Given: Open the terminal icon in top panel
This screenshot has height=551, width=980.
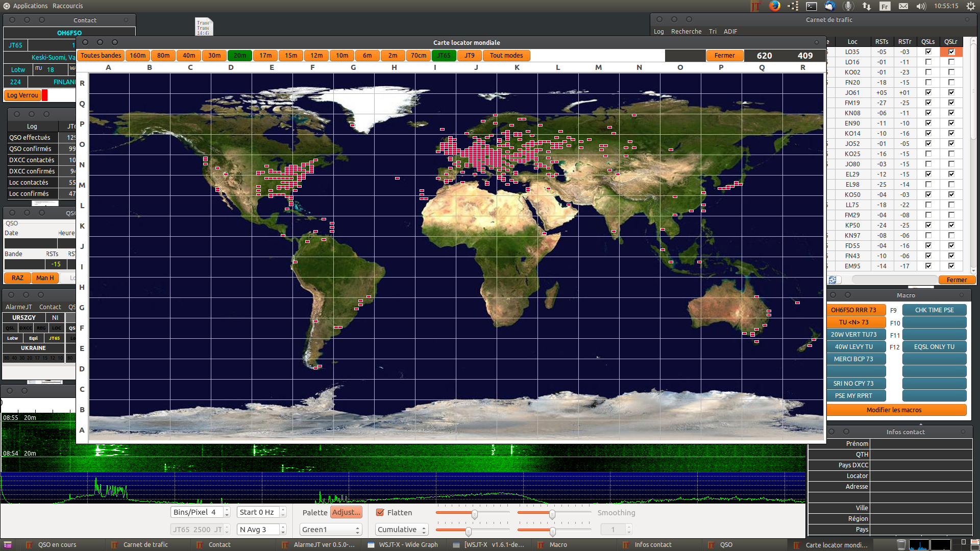Looking at the screenshot, I should 811,6.
